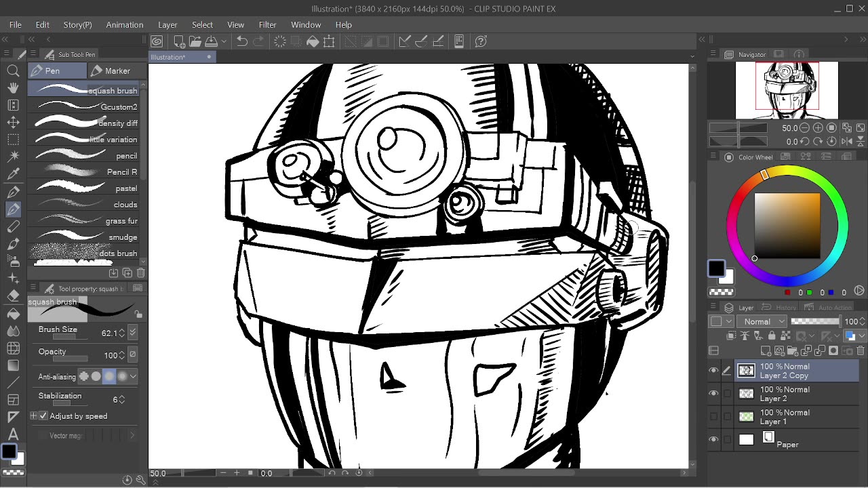Select the Fill bucket tool
Viewport: 868px width, 488px height.
click(13, 314)
